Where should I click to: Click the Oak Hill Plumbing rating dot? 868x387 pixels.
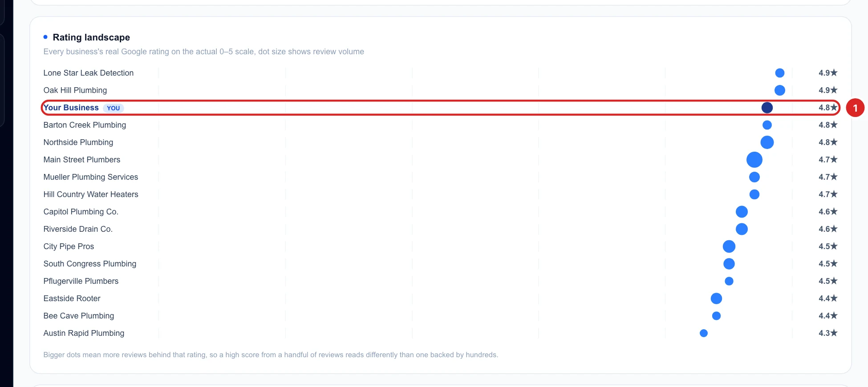pyautogui.click(x=780, y=90)
